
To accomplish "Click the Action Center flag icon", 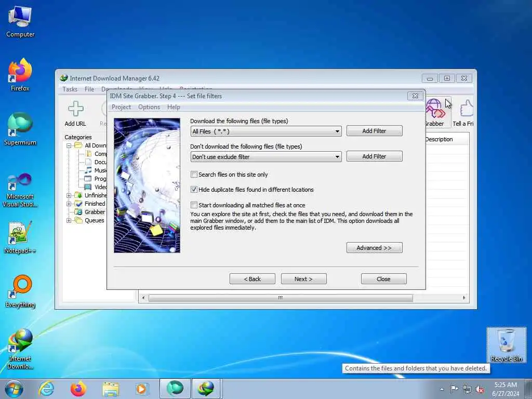I will tap(454, 389).
